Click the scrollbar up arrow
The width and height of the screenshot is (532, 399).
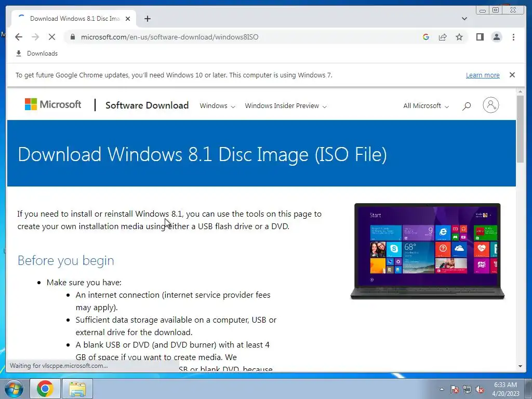(x=520, y=91)
